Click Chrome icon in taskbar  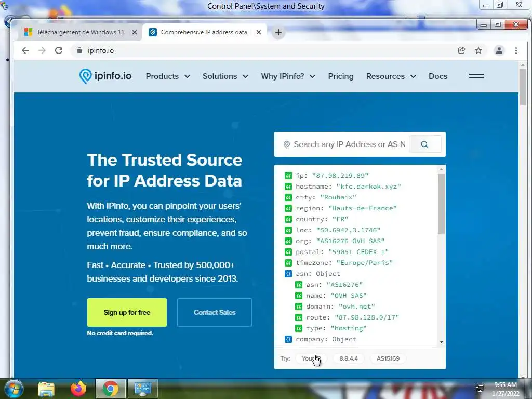[110, 389]
